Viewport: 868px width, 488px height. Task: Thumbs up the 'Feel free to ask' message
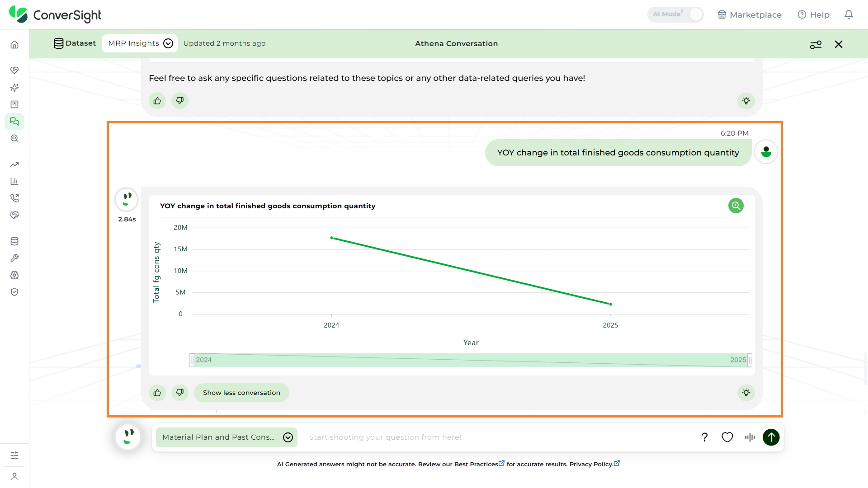(157, 101)
